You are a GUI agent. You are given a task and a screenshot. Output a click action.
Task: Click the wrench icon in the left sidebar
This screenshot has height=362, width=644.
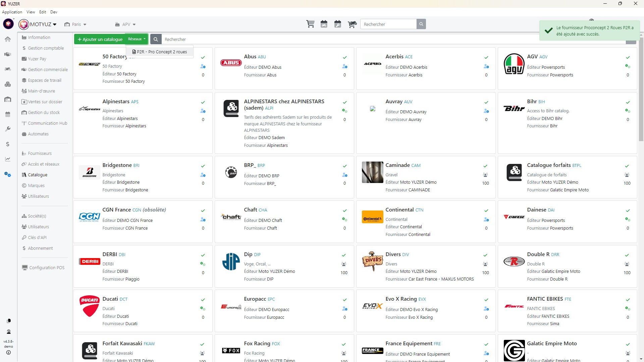pos(8,129)
